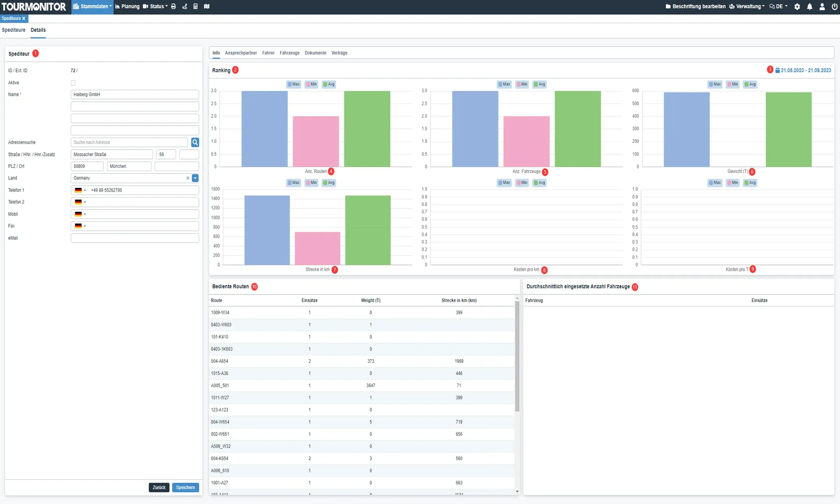Open the calculator icon in navbar
The height and width of the screenshot is (504, 840).
pos(195,6)
